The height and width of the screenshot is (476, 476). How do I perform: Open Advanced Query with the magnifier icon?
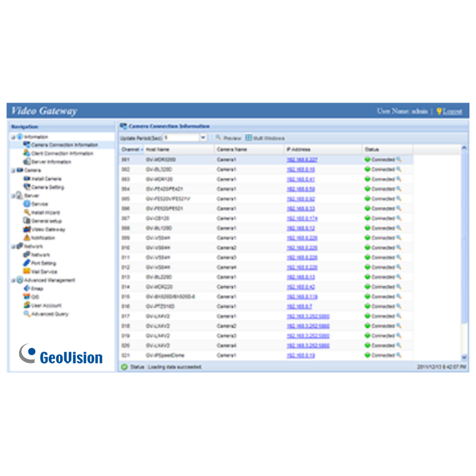tap(26, 314)
